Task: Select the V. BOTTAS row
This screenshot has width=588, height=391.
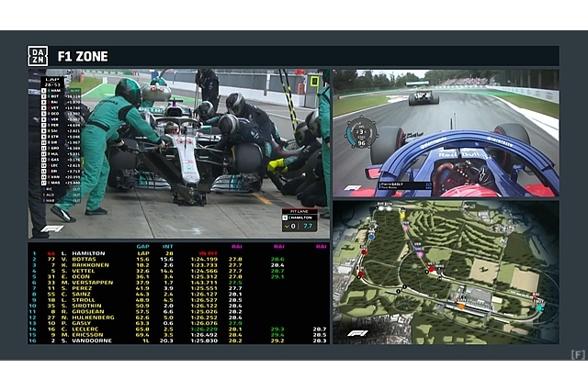Action: [178, 259]
